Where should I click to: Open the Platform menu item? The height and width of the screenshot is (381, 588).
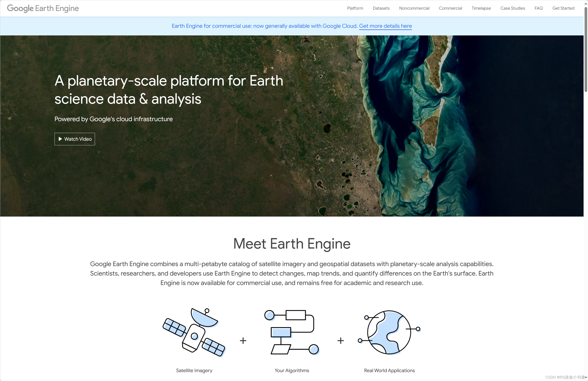coord(355,8)
